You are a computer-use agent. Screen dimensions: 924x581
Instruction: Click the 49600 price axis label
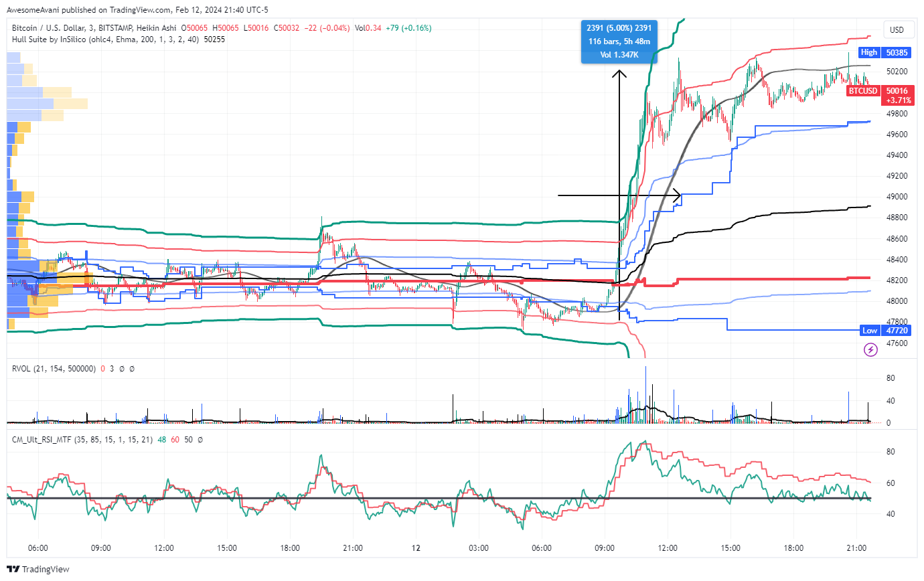[896, 135]
